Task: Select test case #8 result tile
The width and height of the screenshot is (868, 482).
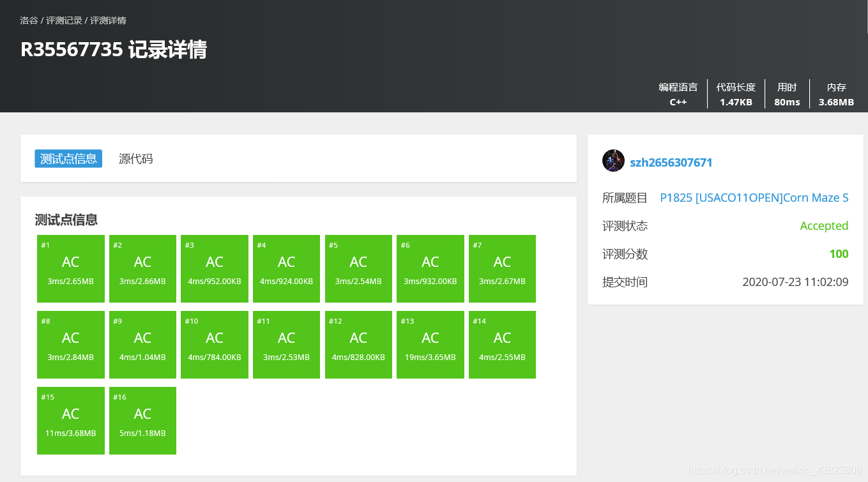Action: coord(71,345)
